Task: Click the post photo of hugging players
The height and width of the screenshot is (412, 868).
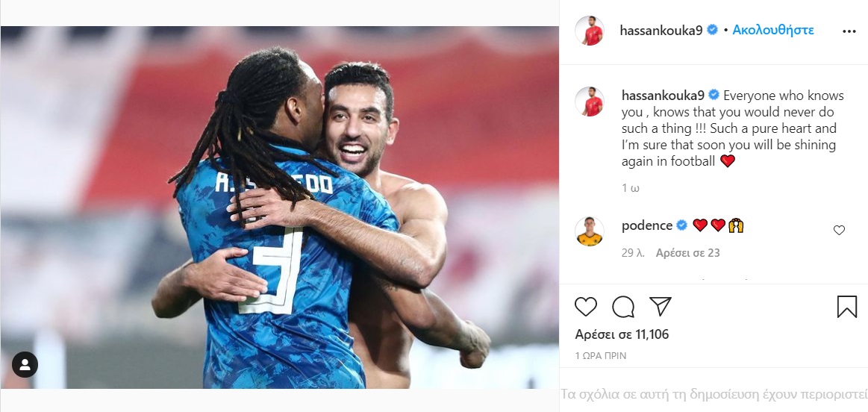Action: click(280, 207)
